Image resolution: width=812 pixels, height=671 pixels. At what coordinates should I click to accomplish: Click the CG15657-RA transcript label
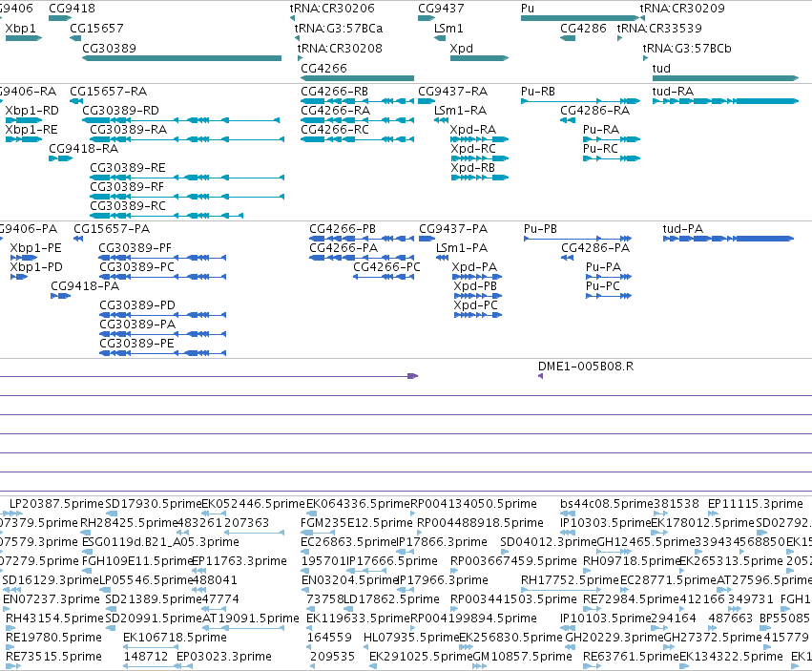click(x=108, y=92)
